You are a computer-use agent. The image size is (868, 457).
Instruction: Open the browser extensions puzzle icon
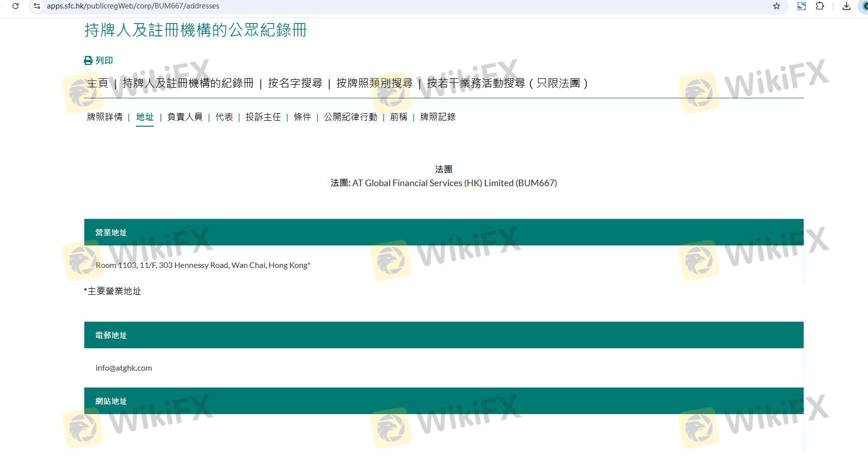[820, 6]
